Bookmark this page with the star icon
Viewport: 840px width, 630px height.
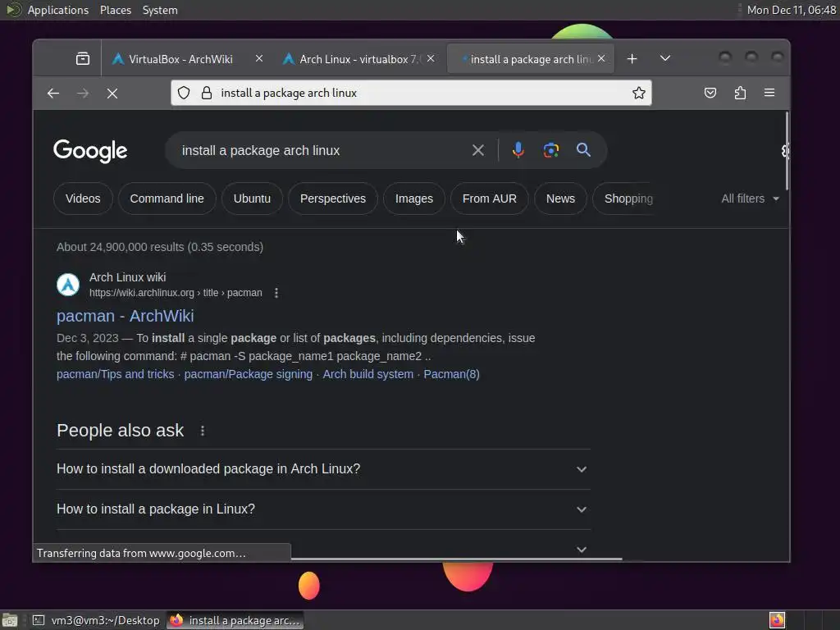(x=638, y=94)
